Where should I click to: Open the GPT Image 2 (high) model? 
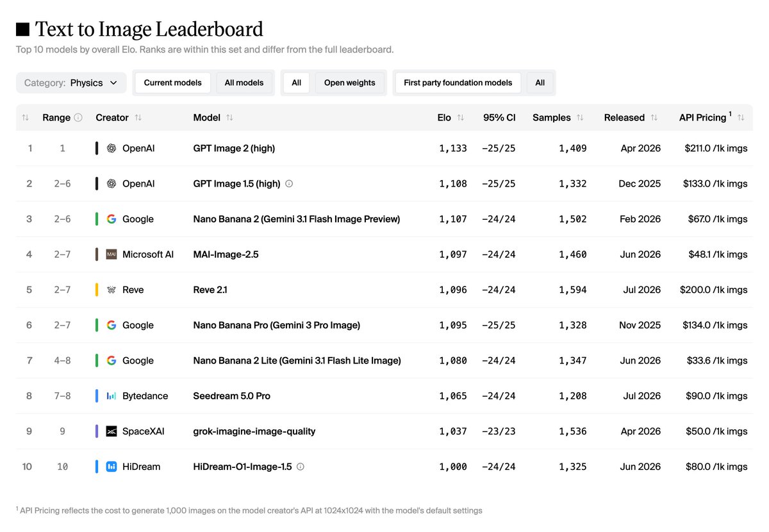(x=234, y=148)
